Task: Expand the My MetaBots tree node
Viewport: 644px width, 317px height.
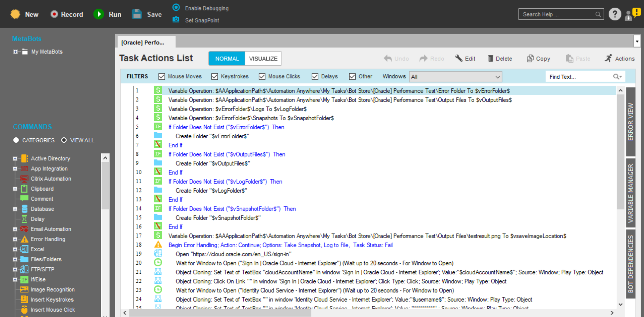Action: coord(15,52)
